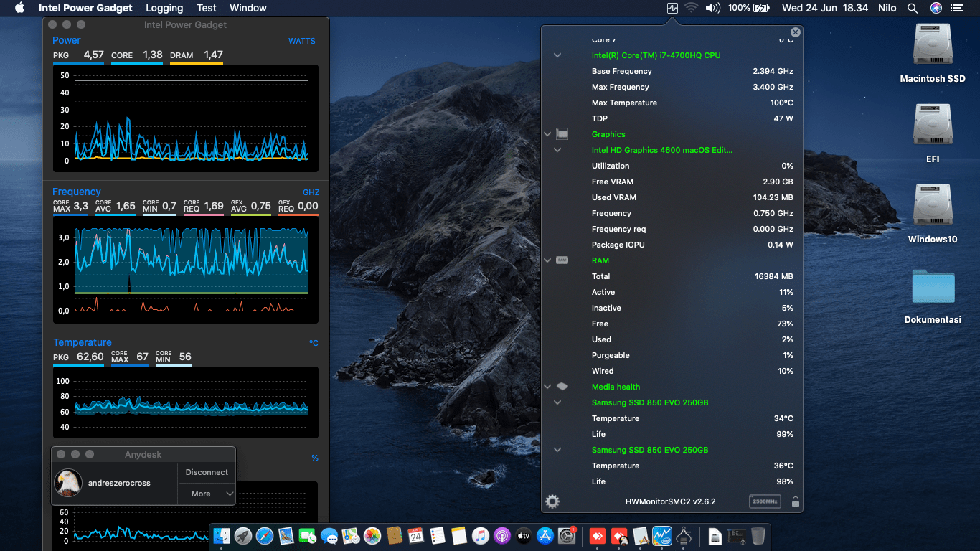Open the Logging menu
980x551 pixels.
(164, 8)
